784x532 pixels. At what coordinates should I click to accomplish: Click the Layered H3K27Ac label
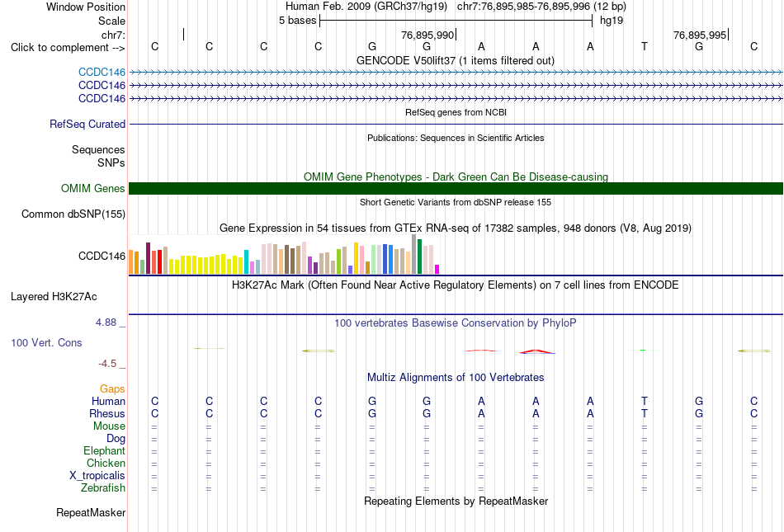(x=54, y=297)
